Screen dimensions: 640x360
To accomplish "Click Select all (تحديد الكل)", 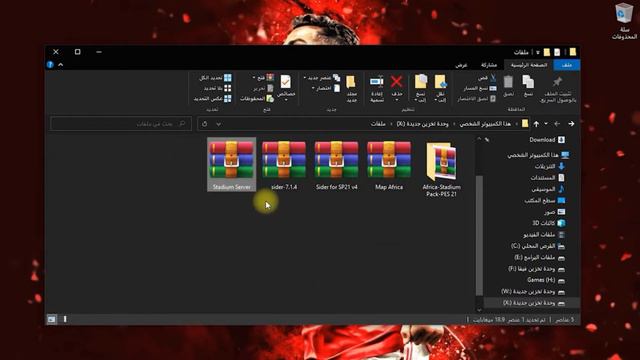I will (215, 78).
